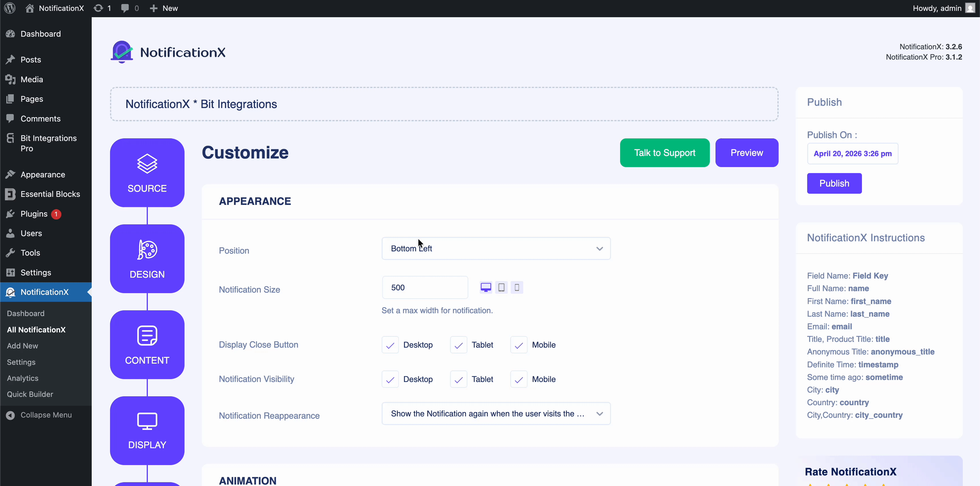Select the SOURCE step icon

pos(147,173)
